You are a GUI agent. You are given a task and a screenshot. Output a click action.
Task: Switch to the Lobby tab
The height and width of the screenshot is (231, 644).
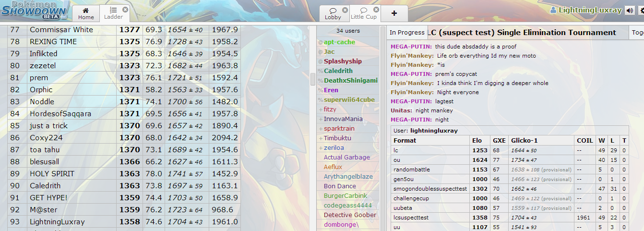(x=333, y=13)
